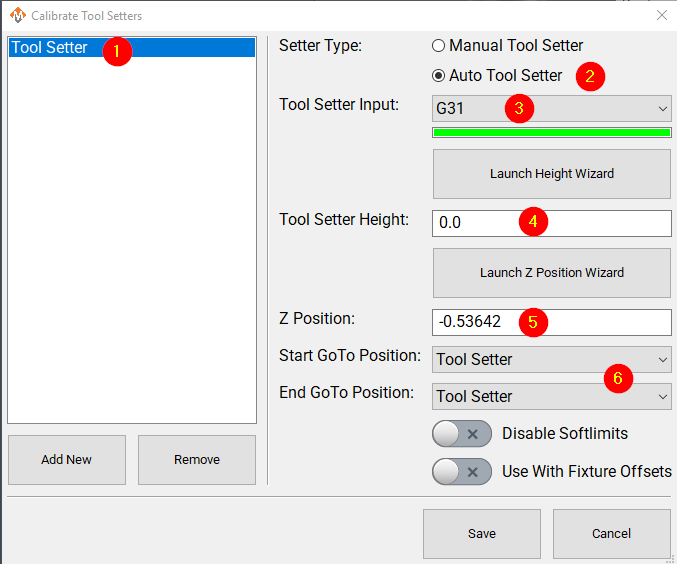Open the Tool Setter Input G31 dropdown
This screenshot has height=564, width=677.
(551, 108)
